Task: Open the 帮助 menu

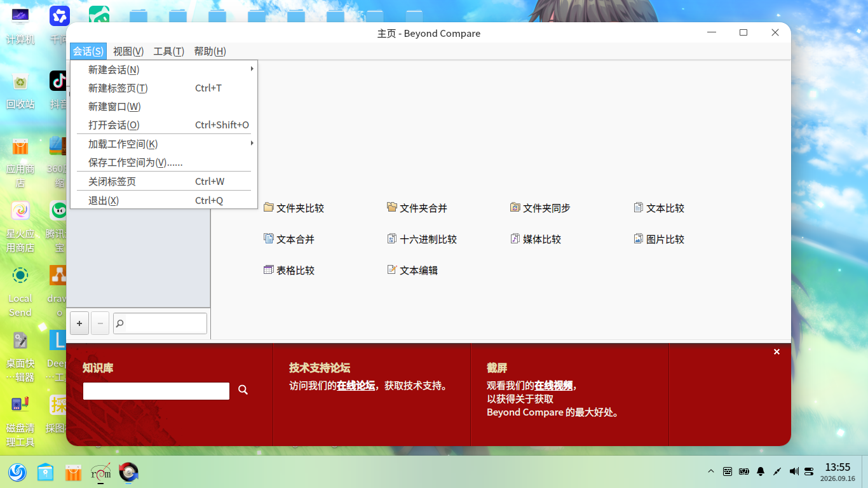Action: tap(210, 51)
